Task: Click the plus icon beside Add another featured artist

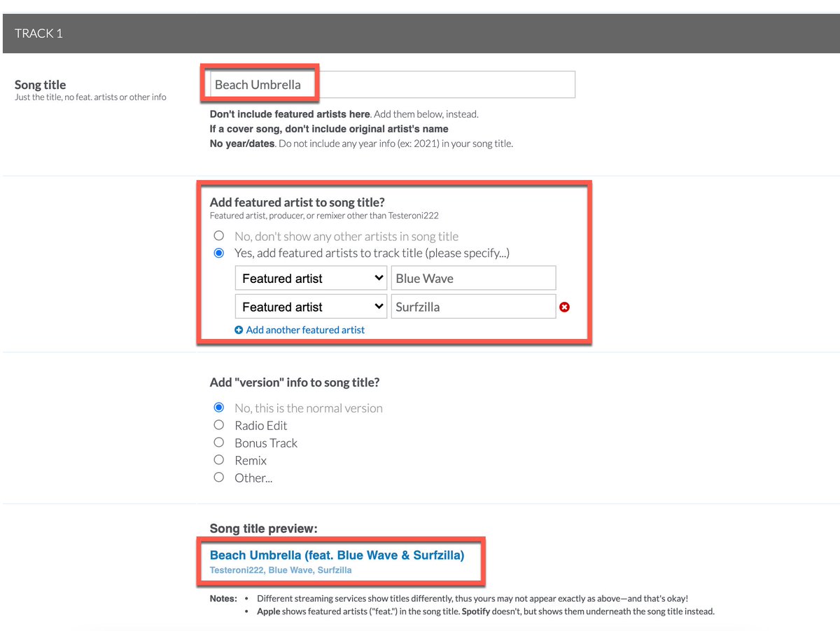Action: click(x=239, y=330)
